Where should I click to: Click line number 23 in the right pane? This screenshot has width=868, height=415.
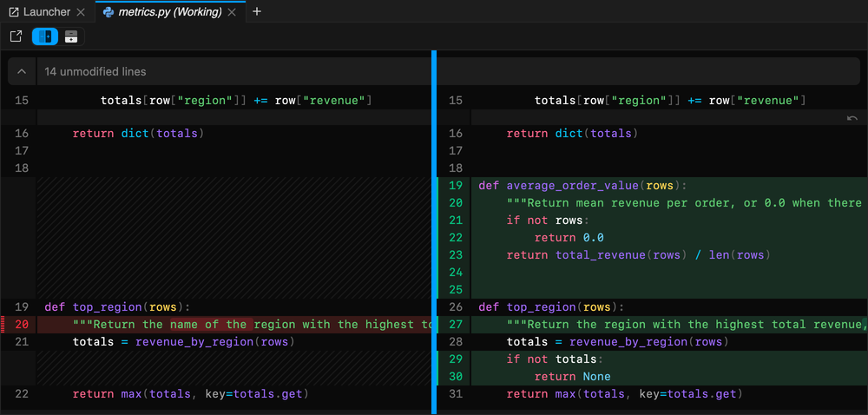click(455, 255)
